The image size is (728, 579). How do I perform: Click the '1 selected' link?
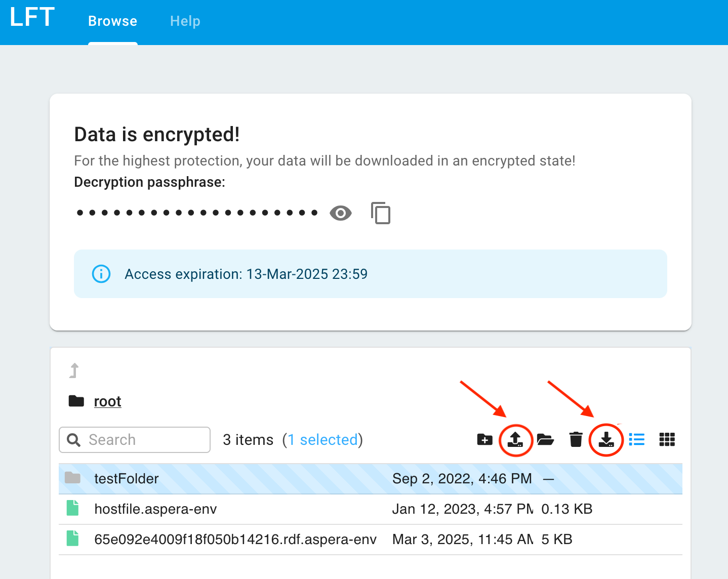[x=323, y=440]
